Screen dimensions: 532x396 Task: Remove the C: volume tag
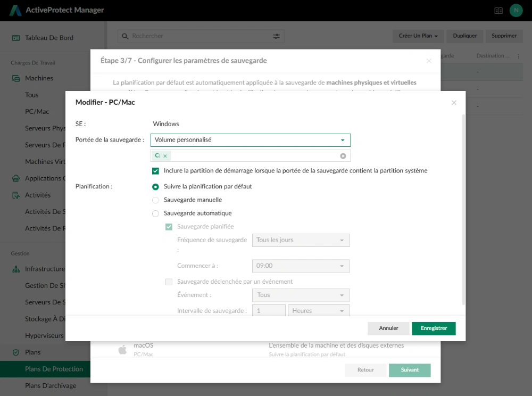coord(165,156)
